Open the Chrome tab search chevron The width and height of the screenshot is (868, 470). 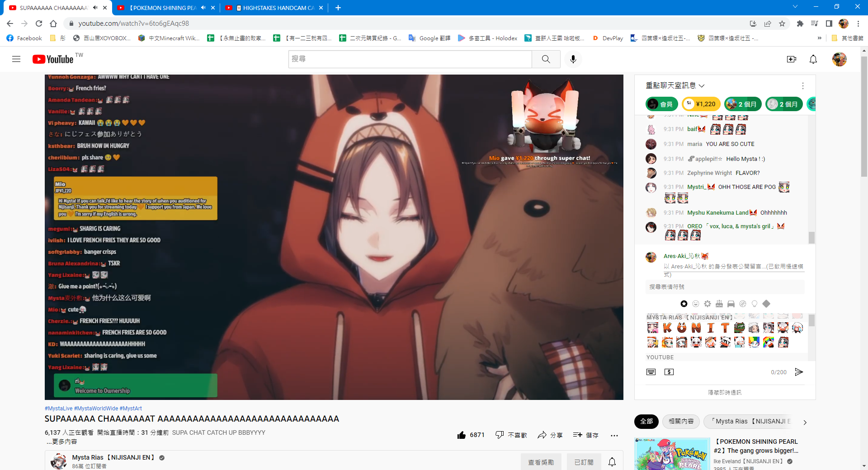pos(795,7)
